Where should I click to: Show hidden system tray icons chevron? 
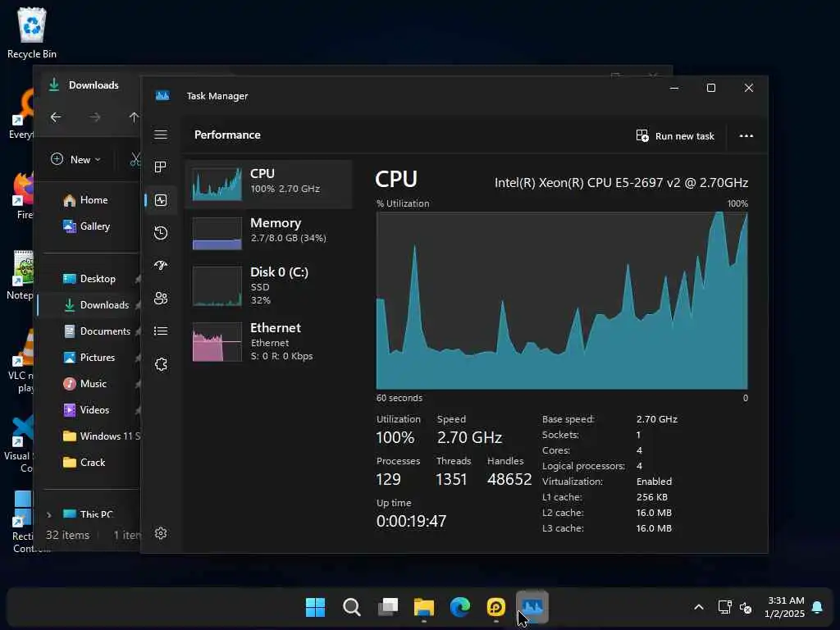click(699, 607)
